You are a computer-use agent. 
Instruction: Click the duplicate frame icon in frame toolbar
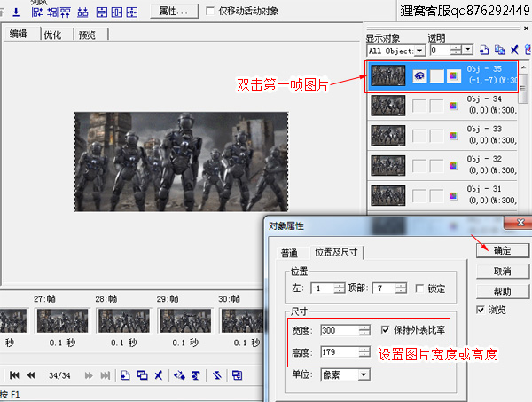(142, 375)
